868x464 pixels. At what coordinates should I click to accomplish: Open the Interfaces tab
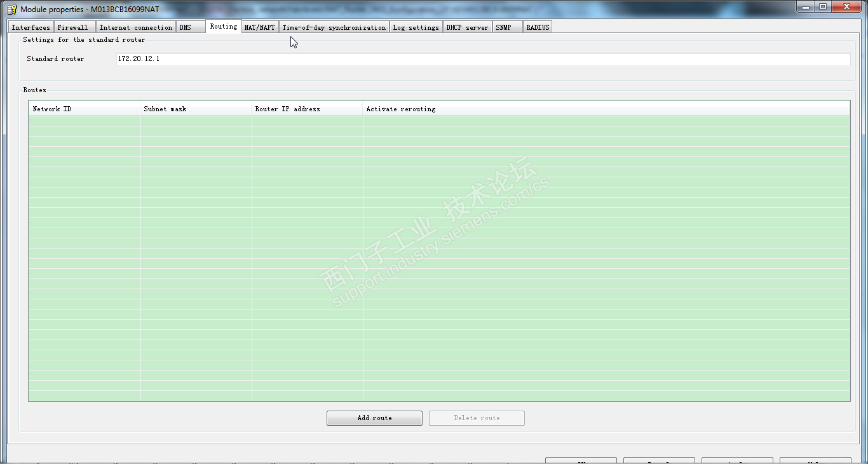31,27
